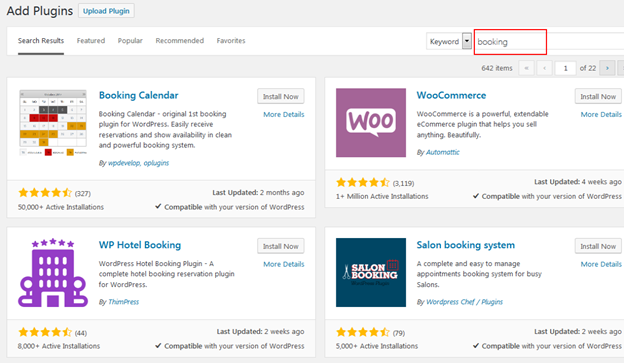The image size is (624, 363).
Task: Click the 8,000+ Active Installations text
Action: (58, 346)
